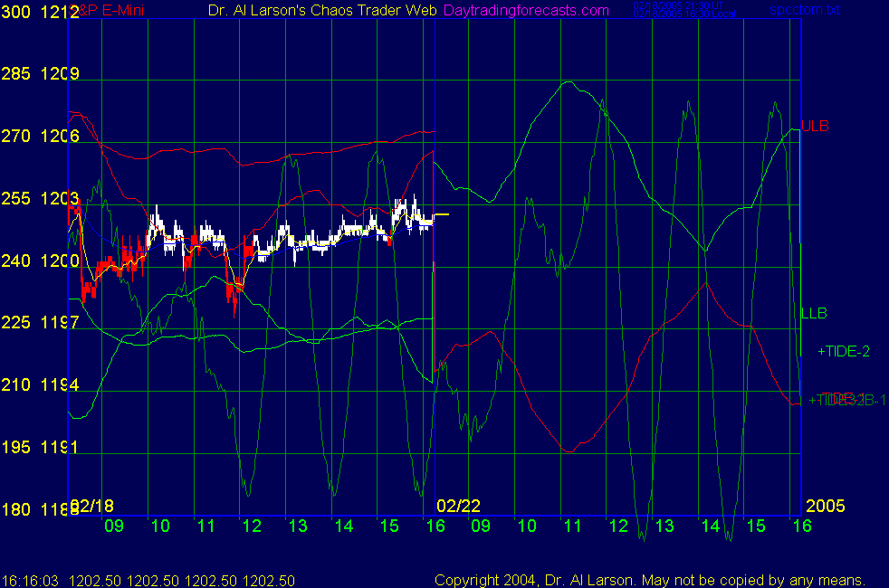Click the '02/22' date marker

tap(458, 506)
